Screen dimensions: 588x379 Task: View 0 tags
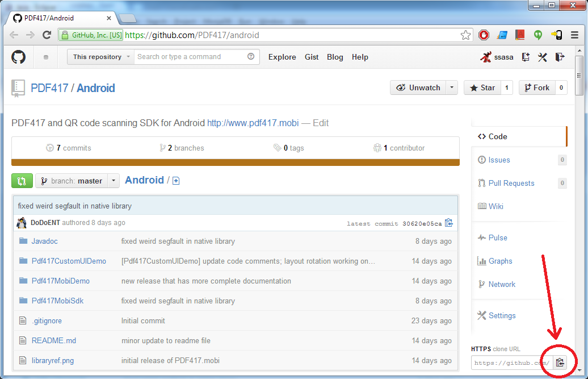pyautogui.click(x=289, y=148)
